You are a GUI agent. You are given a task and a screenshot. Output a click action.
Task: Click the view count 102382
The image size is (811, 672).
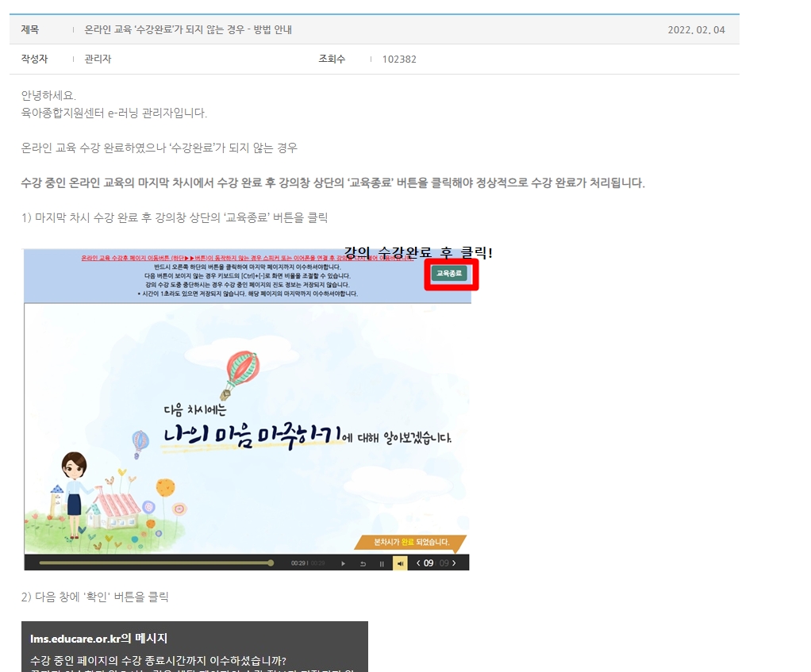pos(398,59)
